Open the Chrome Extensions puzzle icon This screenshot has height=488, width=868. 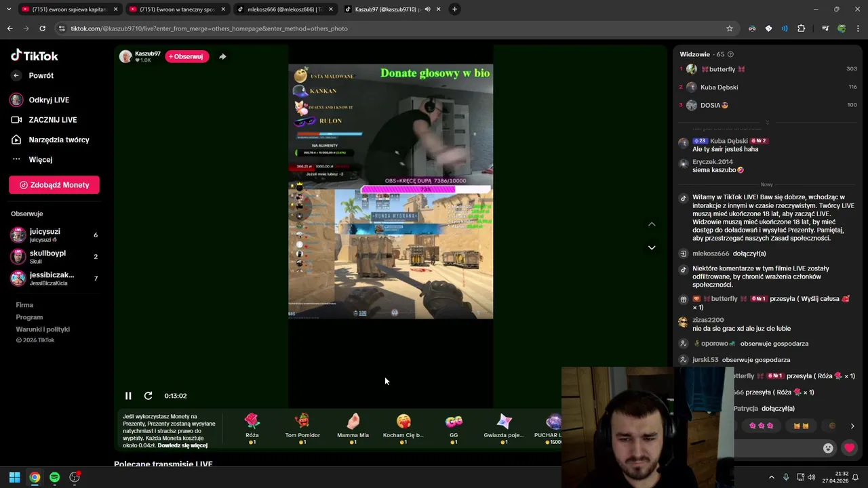point(802,28)
